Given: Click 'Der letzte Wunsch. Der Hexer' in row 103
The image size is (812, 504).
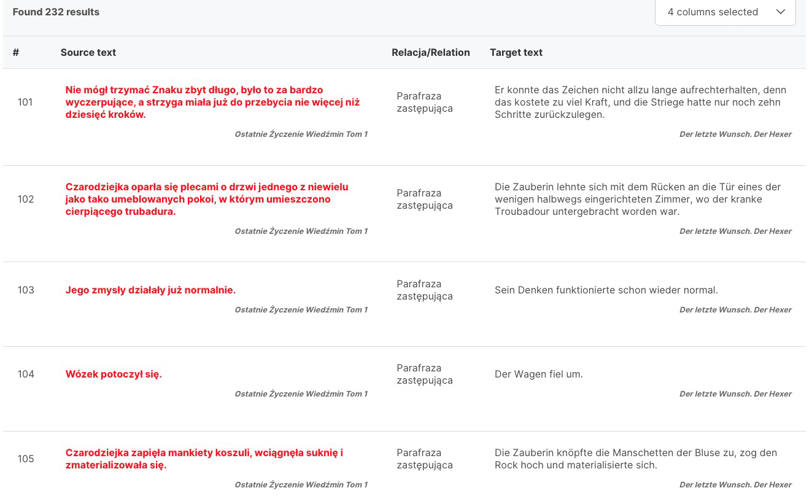Looking at the screenshot, I should [735, 310].
